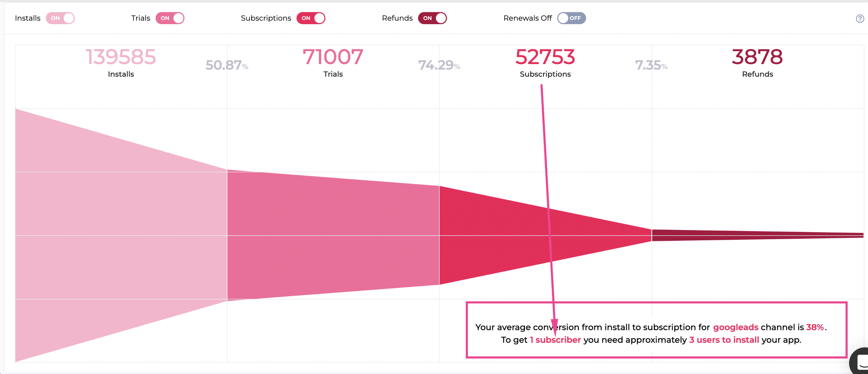Select the 52753 Subscriptions figure
The height and width of the screenshot is (374, 868).
point(545,57)
